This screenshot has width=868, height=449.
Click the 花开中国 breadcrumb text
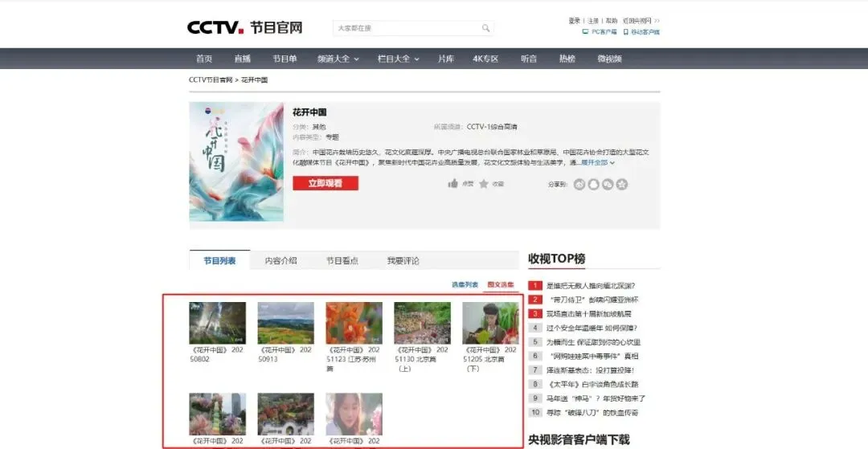click(x=255, y=80)
